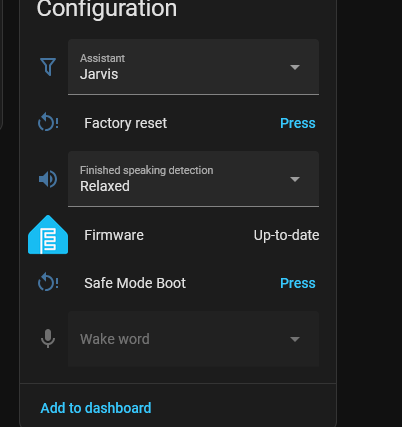This screenshot has height=427, width=402.
Task: Open the Finished speaking detection dropdown
Action: pyautogui.click(x=193, y=179)
